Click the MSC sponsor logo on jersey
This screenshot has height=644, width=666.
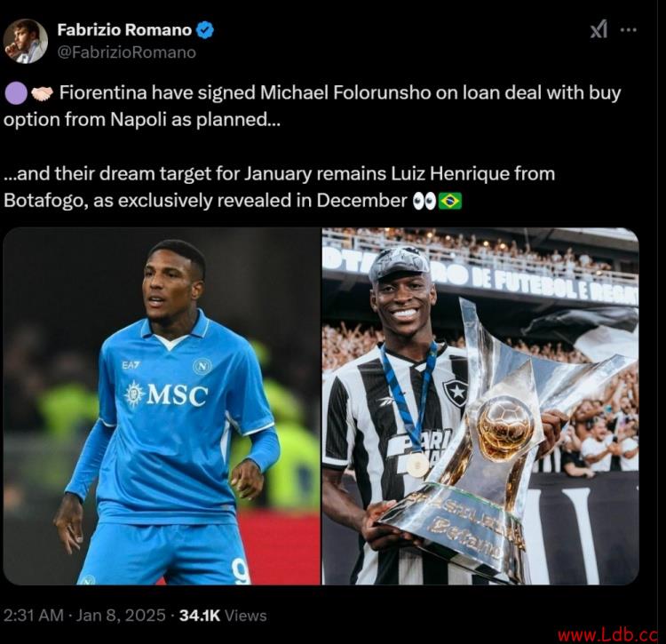166,394
